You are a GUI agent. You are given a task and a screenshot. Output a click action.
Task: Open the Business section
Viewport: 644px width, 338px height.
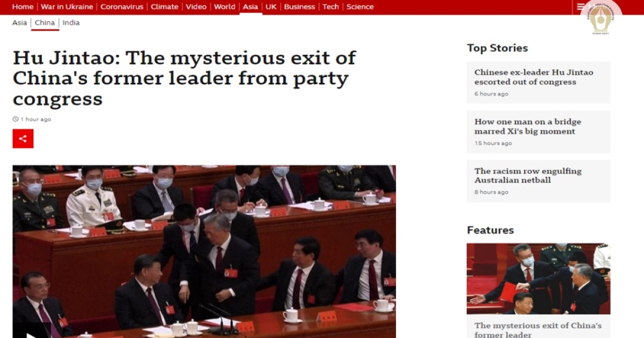point(299,7)
